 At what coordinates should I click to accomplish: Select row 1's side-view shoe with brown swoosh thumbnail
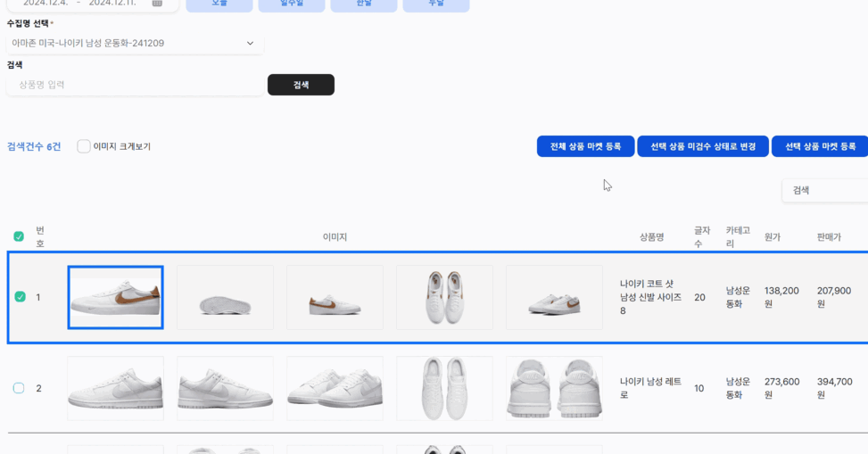[115, 297]
